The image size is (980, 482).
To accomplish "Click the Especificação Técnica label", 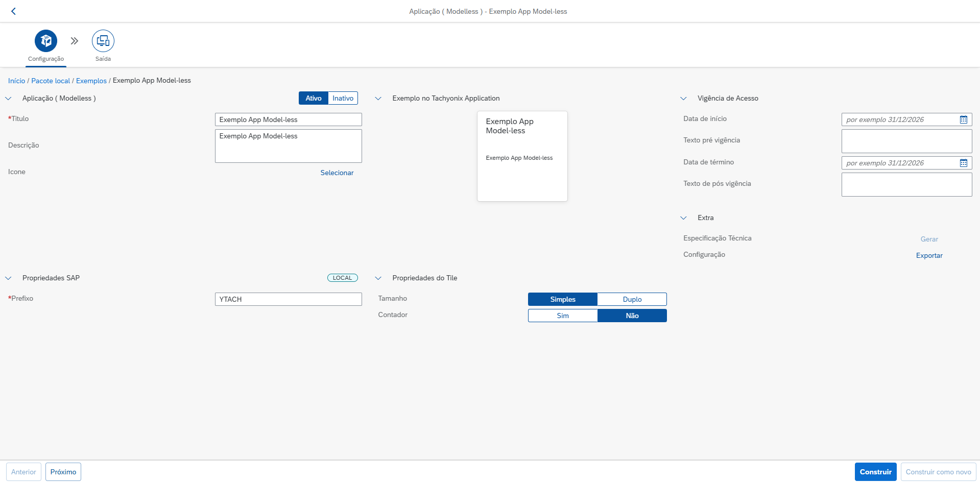I will (718, 238).
